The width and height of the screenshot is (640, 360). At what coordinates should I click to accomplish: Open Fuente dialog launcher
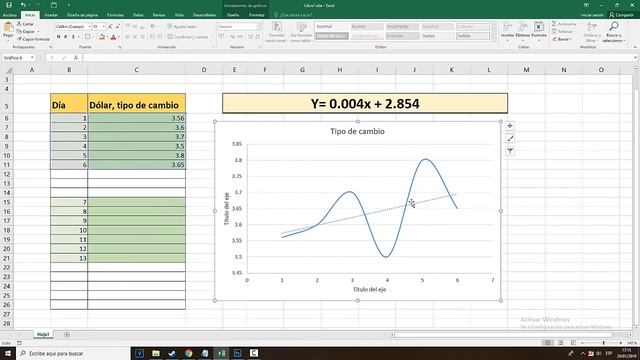(x=120, y=47)
